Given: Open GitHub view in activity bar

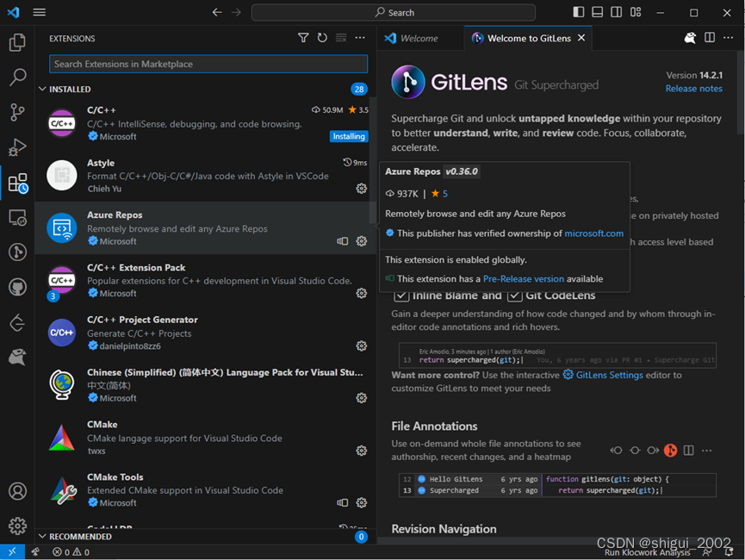Looking at the screenshot, I should 17,287.
